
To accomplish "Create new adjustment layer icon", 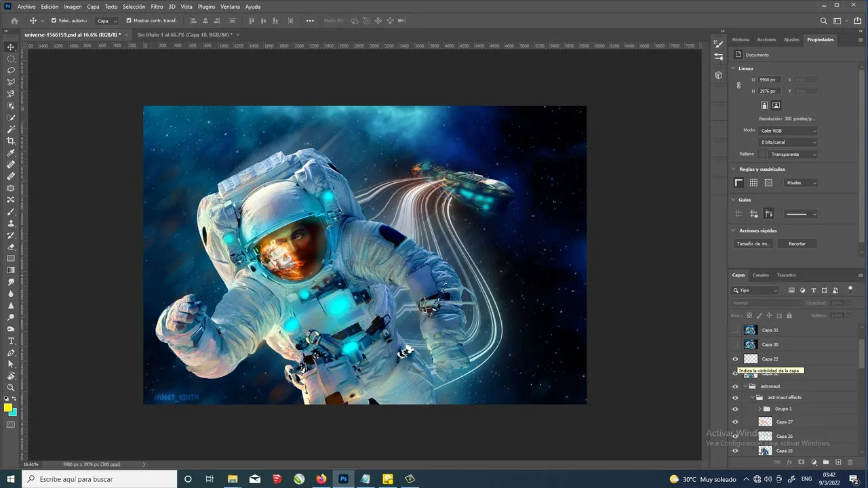I will tap(814, 462).
